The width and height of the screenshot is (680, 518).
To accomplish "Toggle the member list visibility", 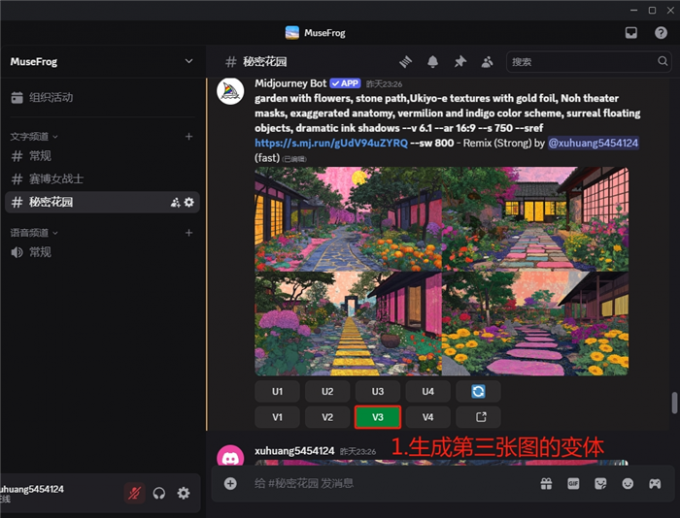I will [x=487, y=62].
